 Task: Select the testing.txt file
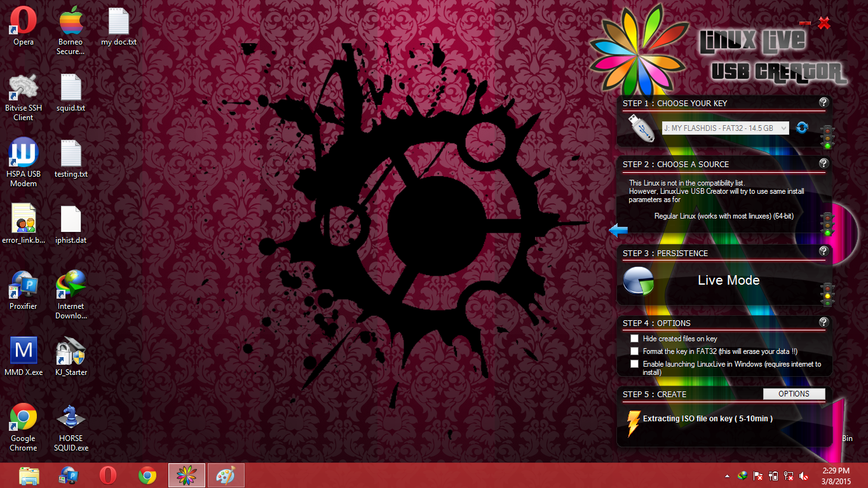tap(71, 159)
